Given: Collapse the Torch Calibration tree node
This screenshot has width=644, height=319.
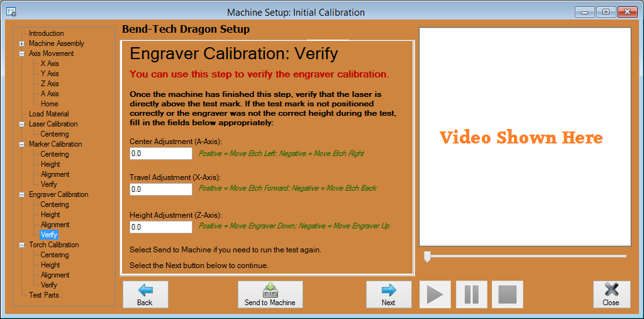Looking at the screenshot, I should coord(21,245).
